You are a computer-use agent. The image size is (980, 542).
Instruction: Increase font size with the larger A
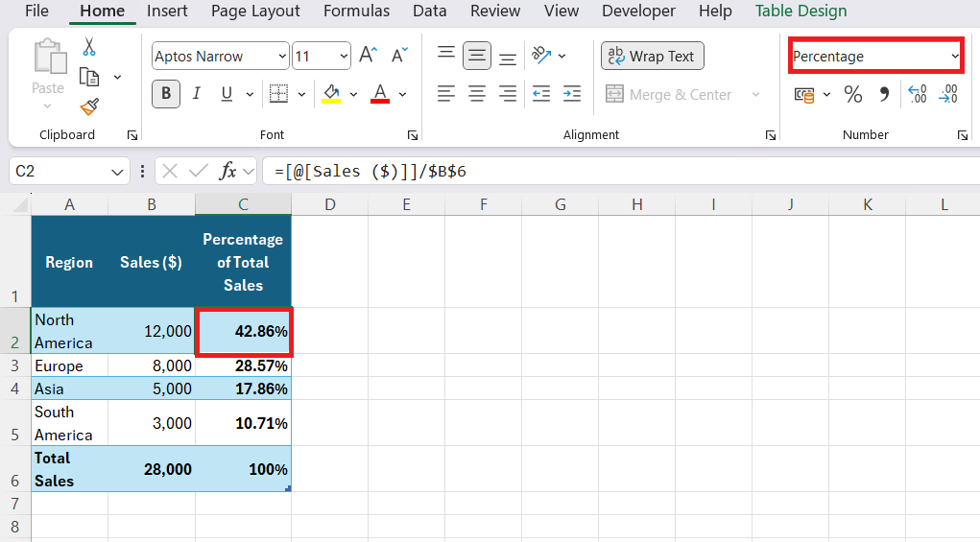[x=369, y=55]
